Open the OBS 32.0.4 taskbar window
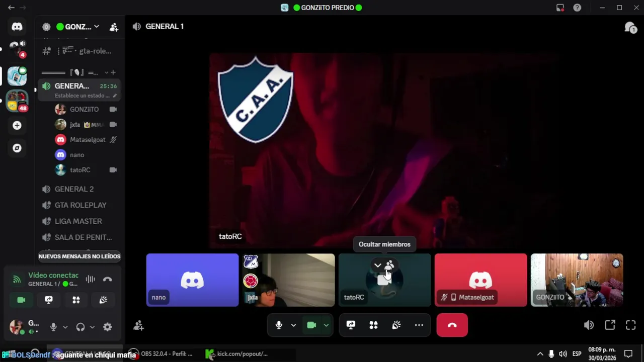The image size is (644, 362). click(161, 354)
